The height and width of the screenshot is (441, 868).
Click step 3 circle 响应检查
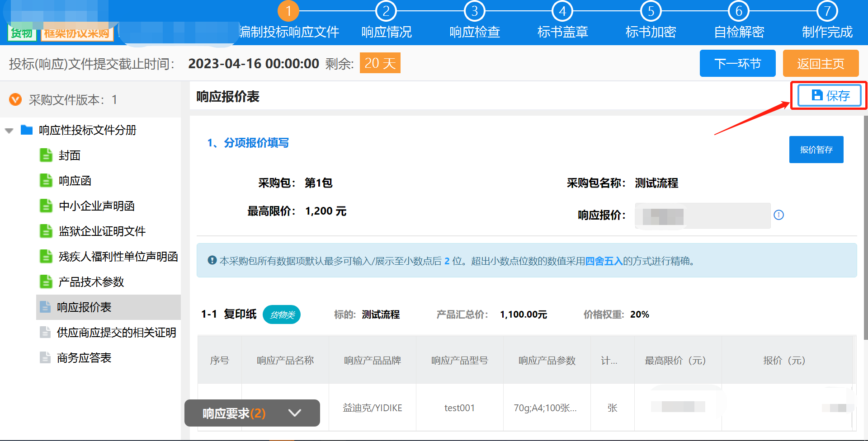click(475, 11)
